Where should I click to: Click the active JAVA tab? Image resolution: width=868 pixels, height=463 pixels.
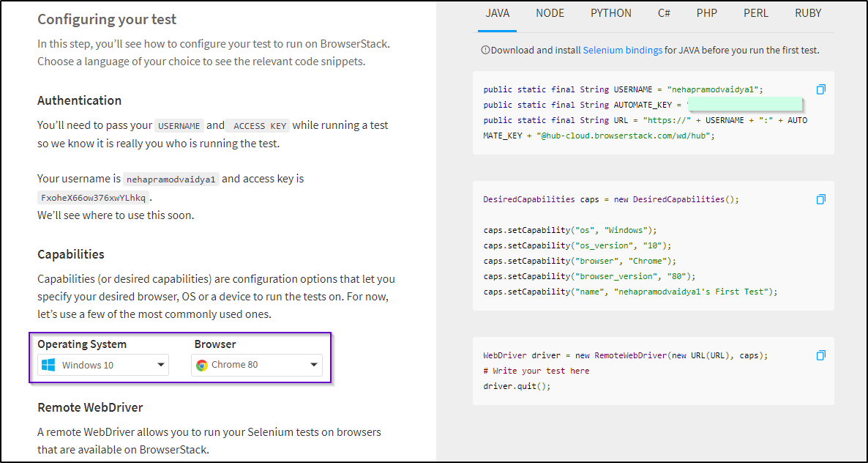[497, 12]
